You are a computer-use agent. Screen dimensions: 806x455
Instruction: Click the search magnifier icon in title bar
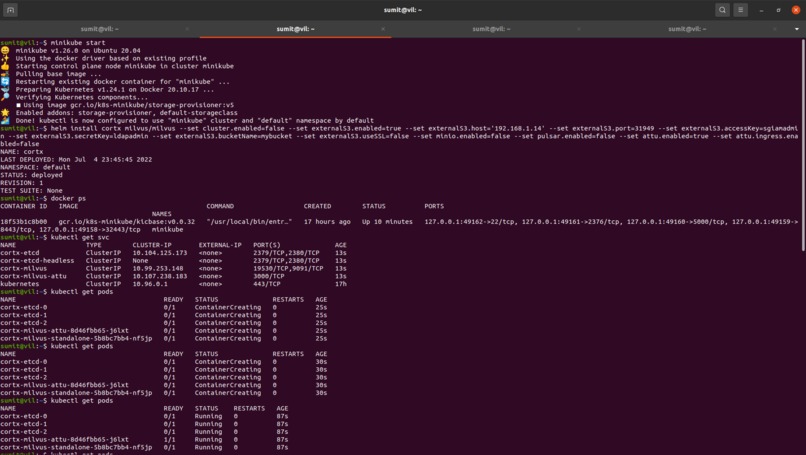(x=722, y=10)
